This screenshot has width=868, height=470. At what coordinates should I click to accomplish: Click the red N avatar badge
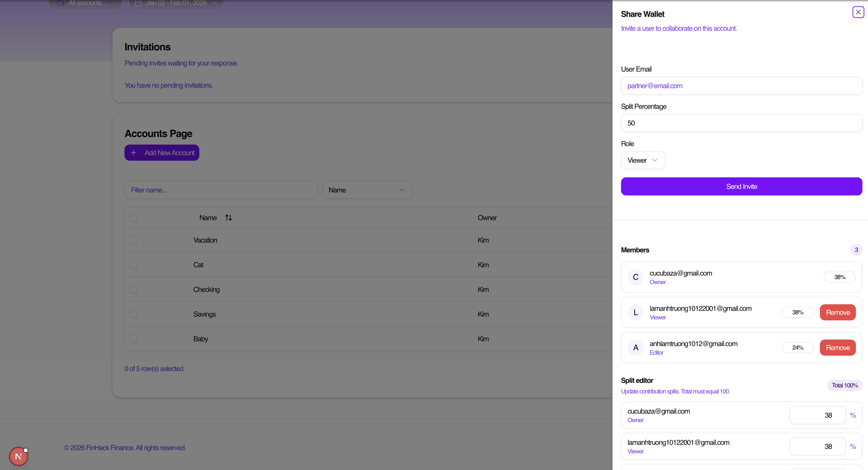(x=18, y=457)
